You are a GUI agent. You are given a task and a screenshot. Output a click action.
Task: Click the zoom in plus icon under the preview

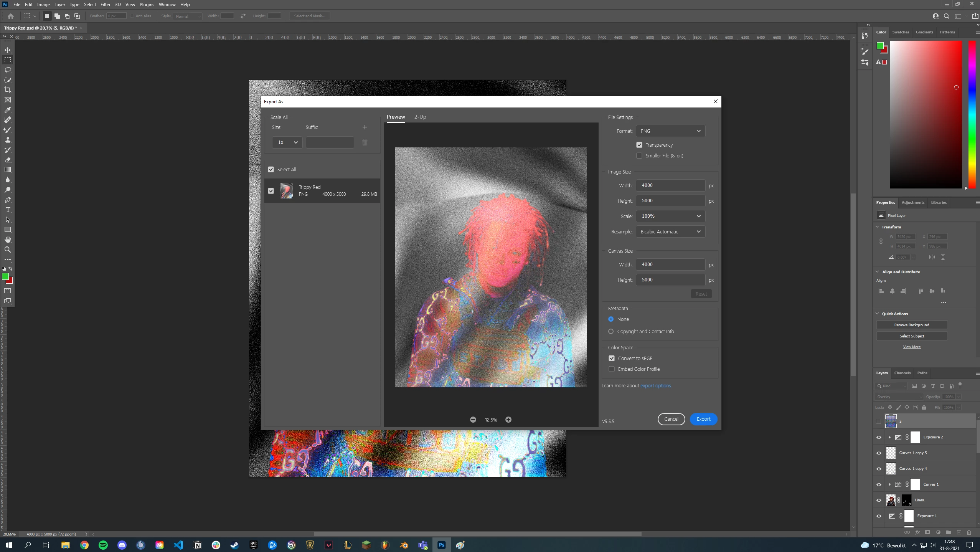pos(508,420)
